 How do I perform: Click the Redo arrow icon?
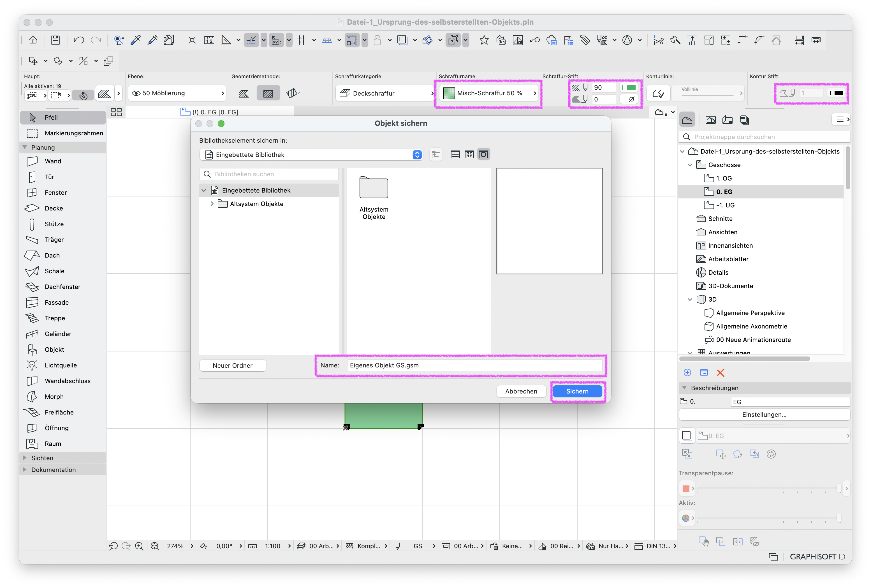(x=96, y=40)
